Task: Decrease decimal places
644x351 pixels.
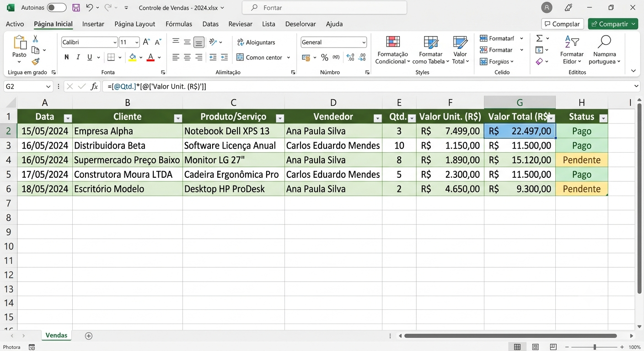Action: [362, 57]
